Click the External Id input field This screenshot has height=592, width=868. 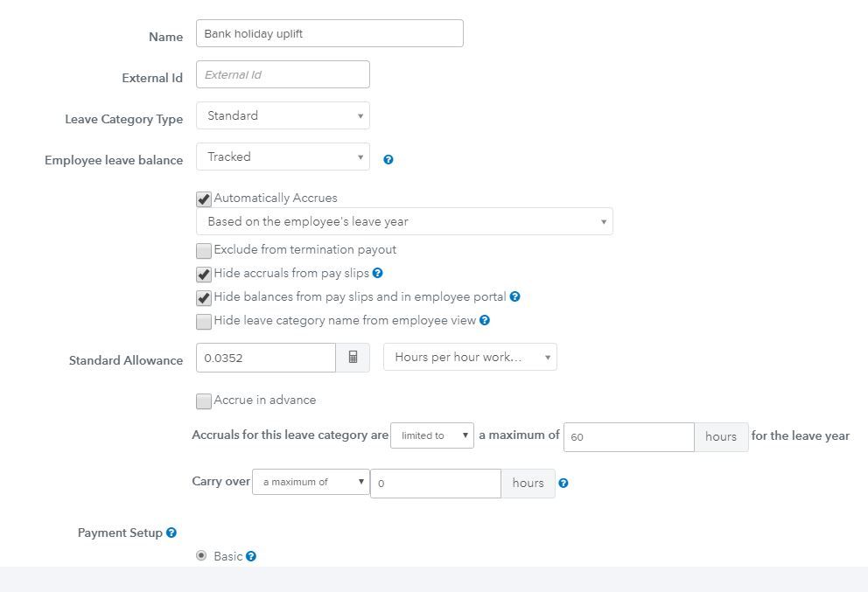[x=283, y=74]
